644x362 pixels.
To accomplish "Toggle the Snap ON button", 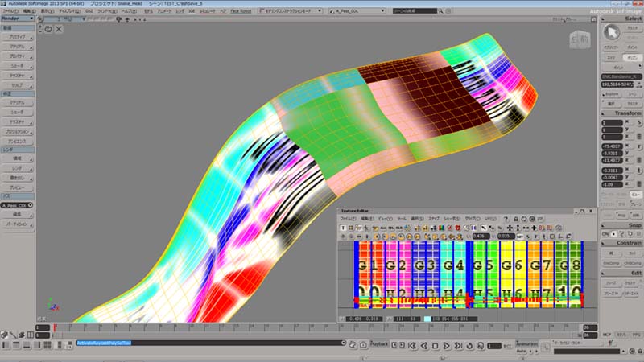I will [606, 233].
